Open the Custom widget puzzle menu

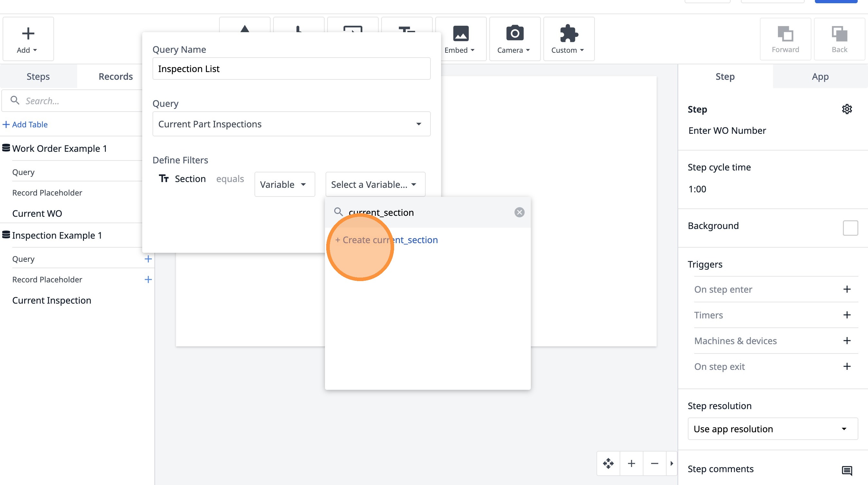coord(568,39)
